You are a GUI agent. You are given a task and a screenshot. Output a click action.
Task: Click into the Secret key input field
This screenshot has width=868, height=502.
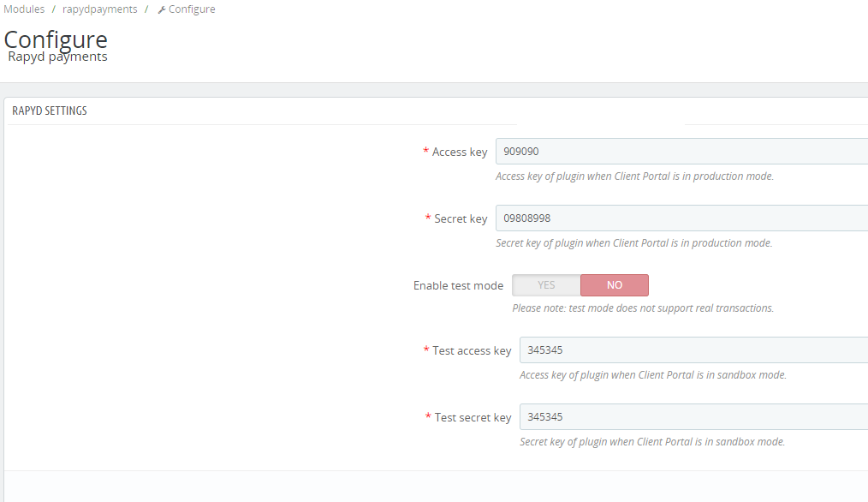[681, 218]
